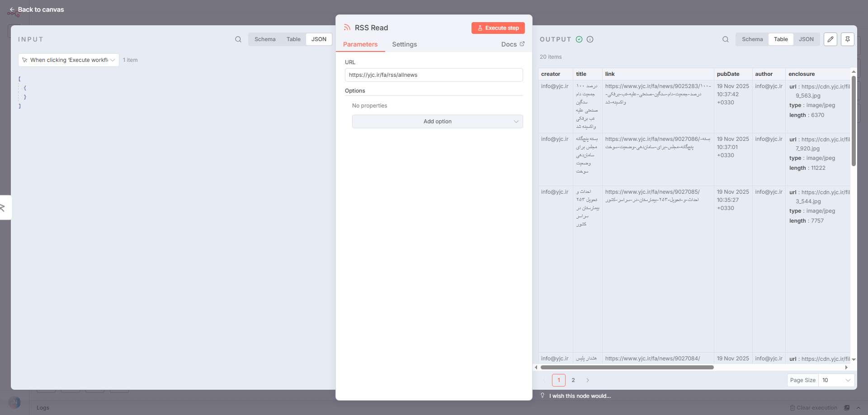This screenshot has height=415, width=868.
Task: Select the Parameters tab
Action: [x=360, y=44]
